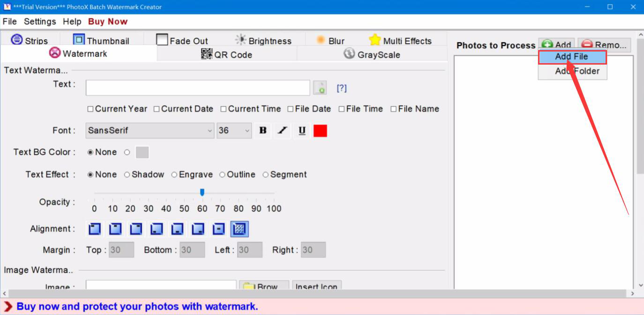Screen dimensions: 644x315
Task: Align watermark to center
Action: 218,229
